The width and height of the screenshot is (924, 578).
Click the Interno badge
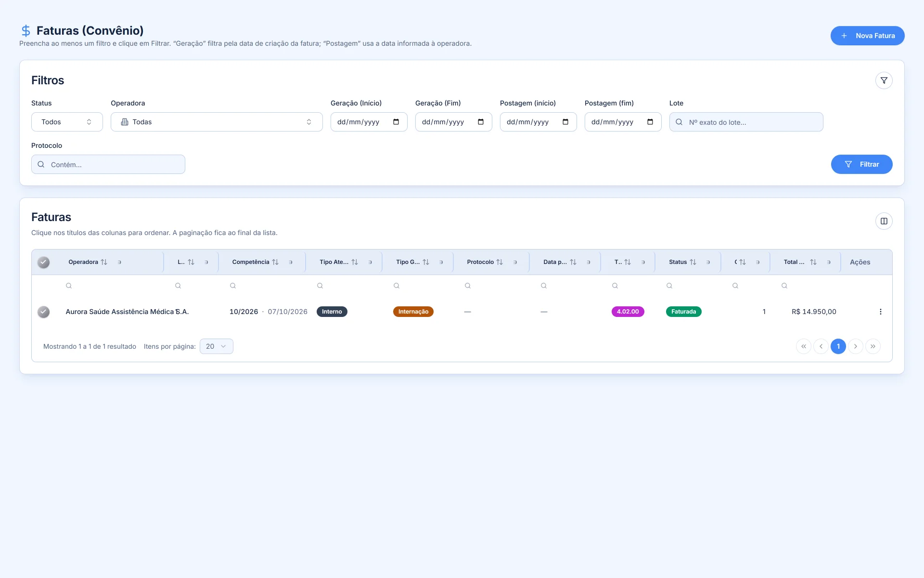[332, 312]
